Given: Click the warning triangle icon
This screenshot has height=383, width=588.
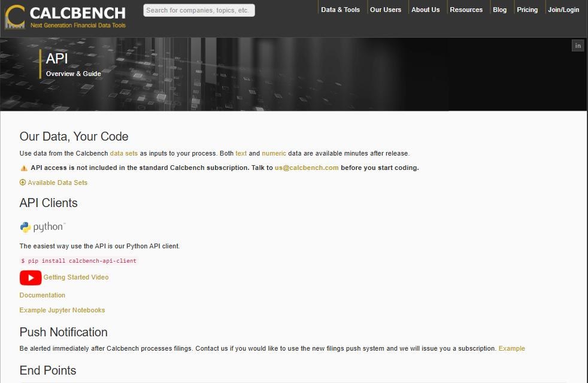Looking at the screenshot, I should pos(24,168).
